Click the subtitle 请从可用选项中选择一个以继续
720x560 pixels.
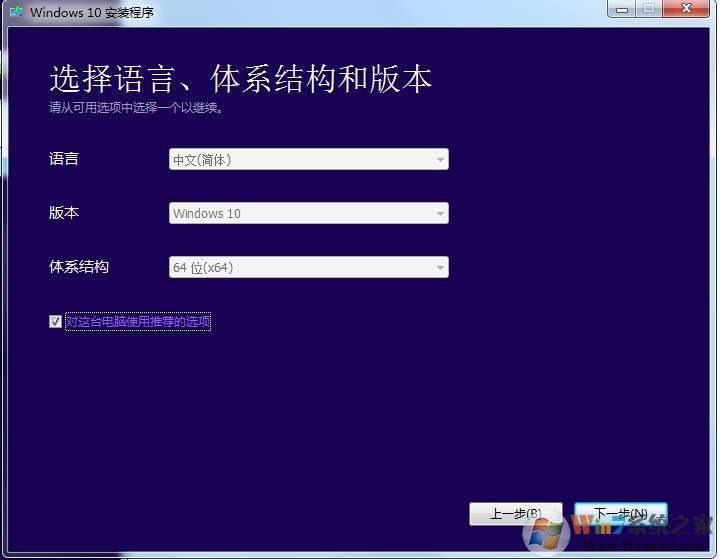coord(136,107)
